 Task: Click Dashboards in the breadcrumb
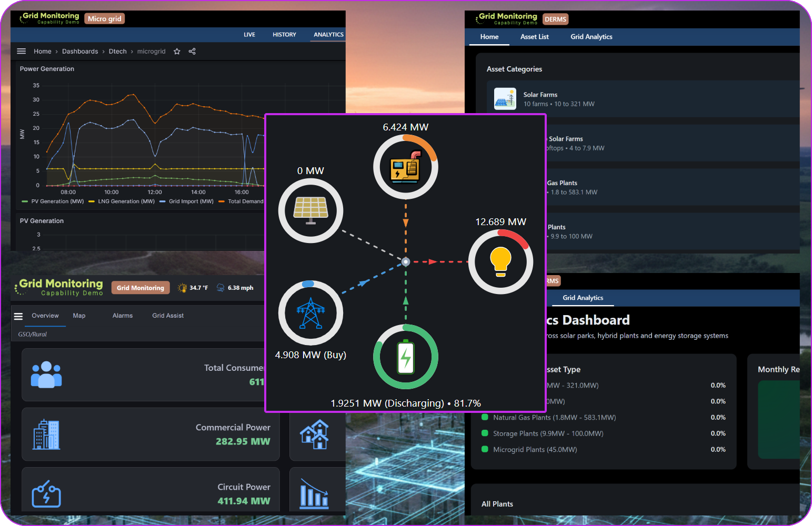pyautogui.click(x=80, y=51)
